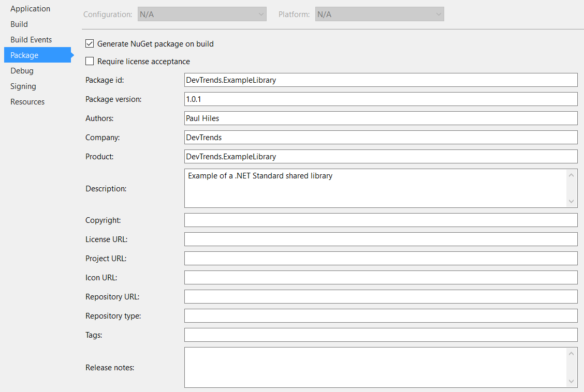Click Release notes scrollbar up arrow
584x392 pixels.
tap(572, 354)
